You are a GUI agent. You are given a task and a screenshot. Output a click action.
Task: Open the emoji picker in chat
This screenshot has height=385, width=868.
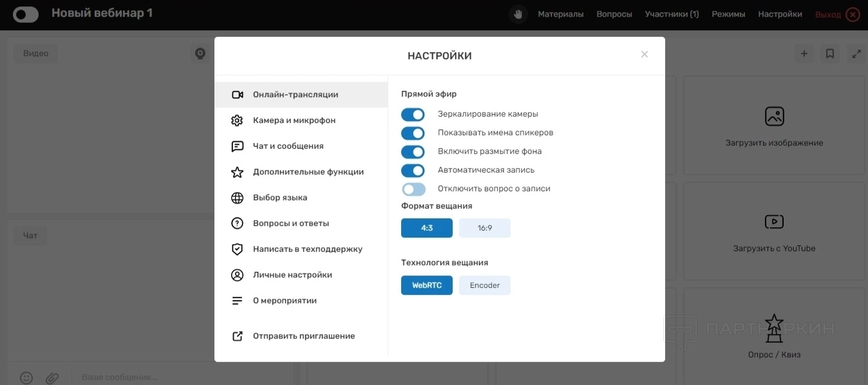pos(26,377)
